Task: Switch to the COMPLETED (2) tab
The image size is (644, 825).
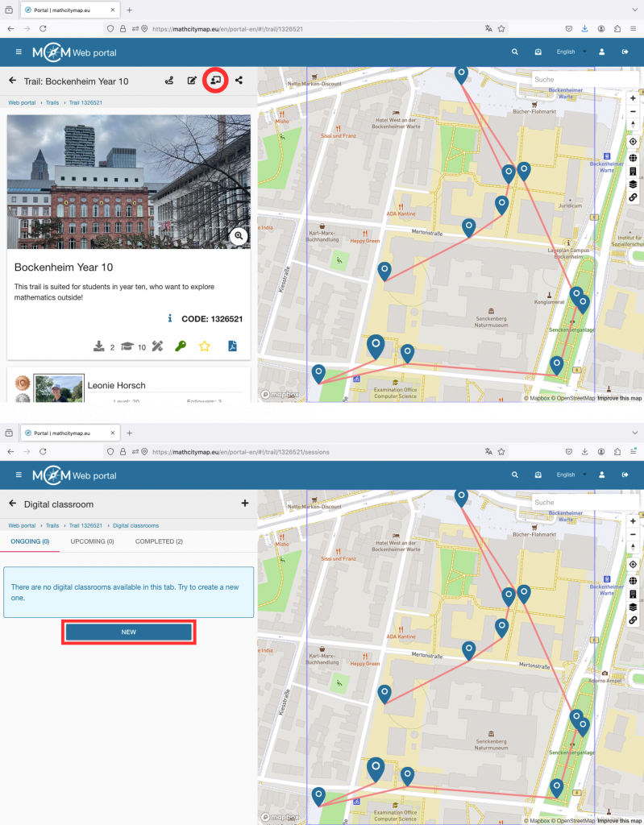Action: pos(159,541)
